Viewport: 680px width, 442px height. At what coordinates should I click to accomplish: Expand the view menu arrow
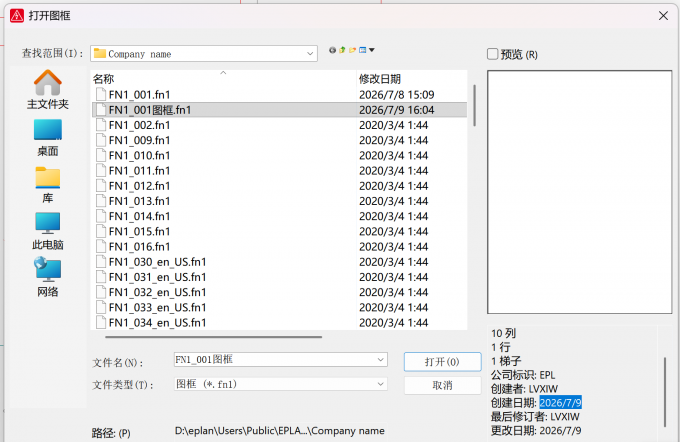(372, 50)
